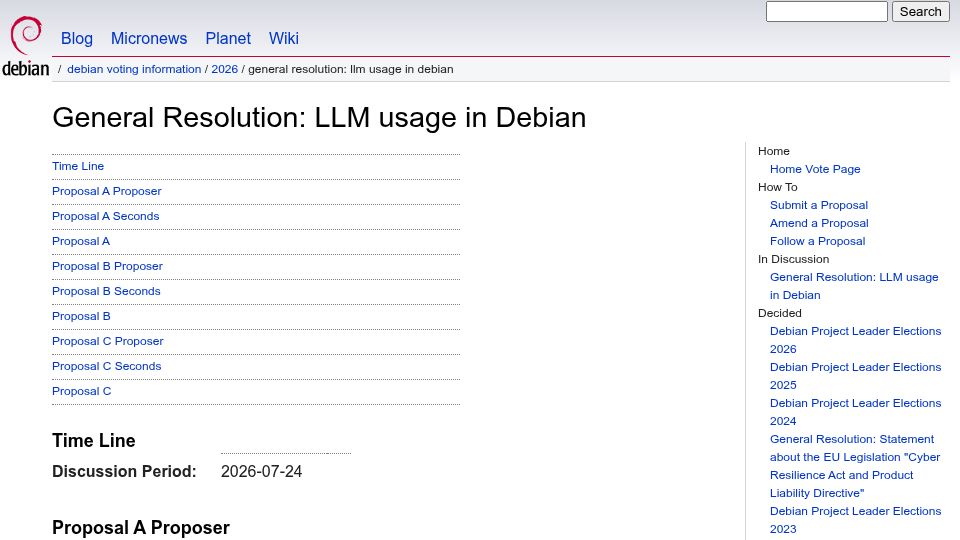Viewport: 960px width, 540px height.
Task: Click the sidebar How To heading
Action: (778, 187)
